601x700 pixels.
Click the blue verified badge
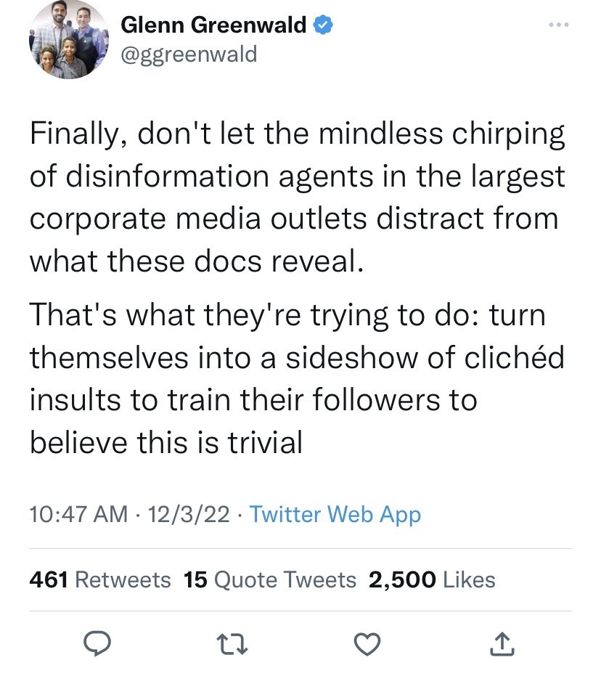322,26
